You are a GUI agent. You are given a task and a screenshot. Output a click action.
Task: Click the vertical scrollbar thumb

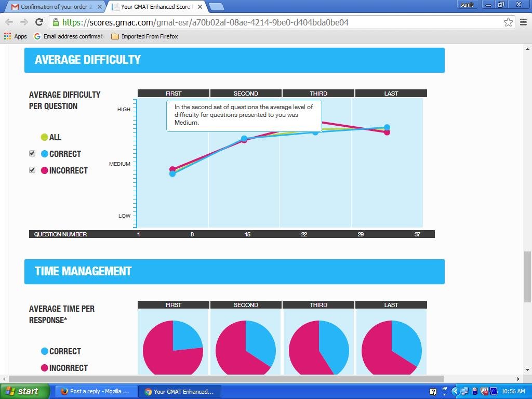(527, 276)
